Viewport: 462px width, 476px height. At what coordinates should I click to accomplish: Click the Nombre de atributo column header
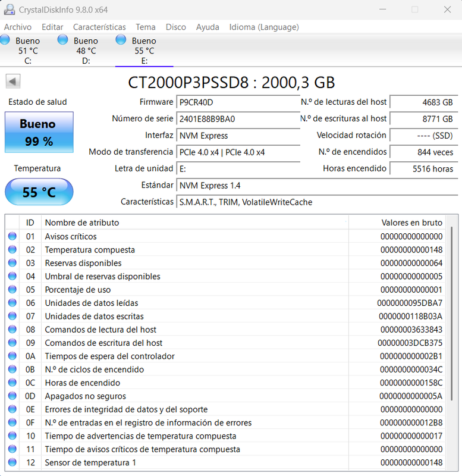(x=195, y=223)
